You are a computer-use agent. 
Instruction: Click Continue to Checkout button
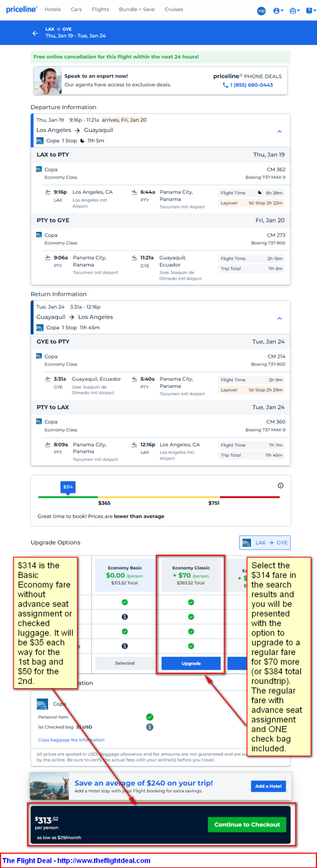pyautogui.click(x=247, y=824)
